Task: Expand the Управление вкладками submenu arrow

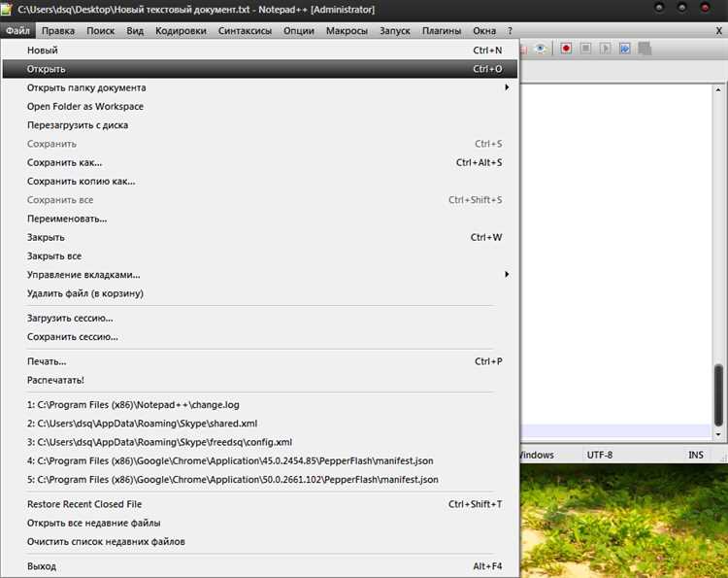Action: click(507, 274)
